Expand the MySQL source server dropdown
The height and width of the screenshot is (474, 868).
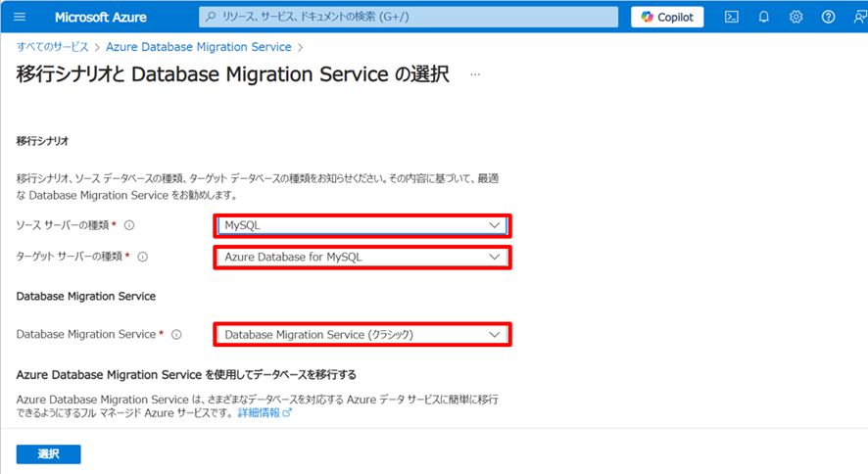(362, 225)
